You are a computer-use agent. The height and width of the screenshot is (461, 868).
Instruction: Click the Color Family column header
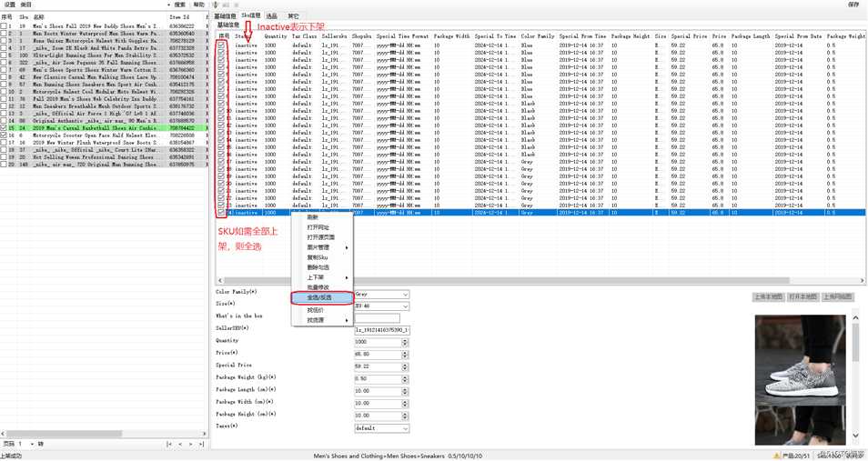(538, 36)
